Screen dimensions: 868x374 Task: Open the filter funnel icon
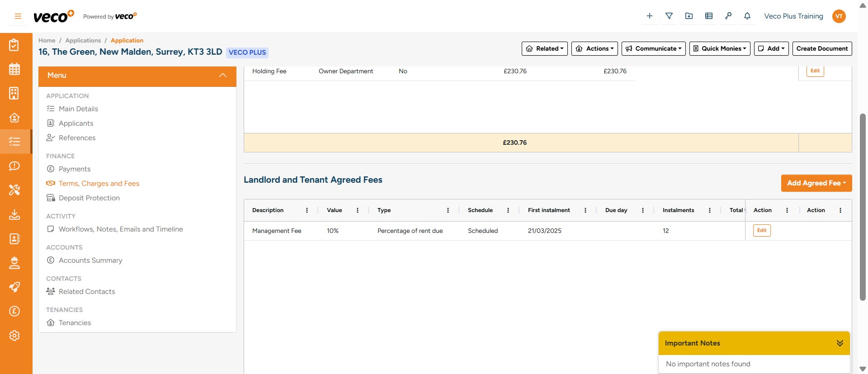tap(669, 16)
